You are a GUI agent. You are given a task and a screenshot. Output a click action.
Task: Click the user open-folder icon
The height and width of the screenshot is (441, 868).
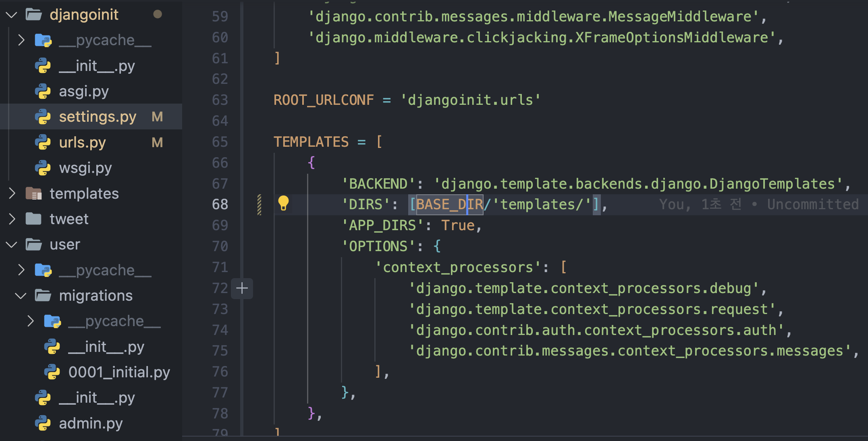34,245
